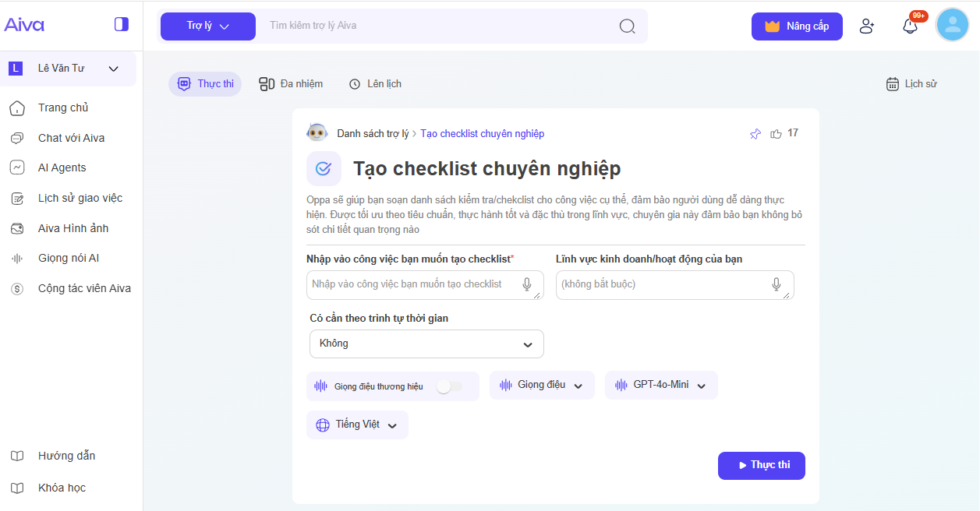
Task: Collapse the sidebar with the panel icon
Action: [x=121, y=24]
